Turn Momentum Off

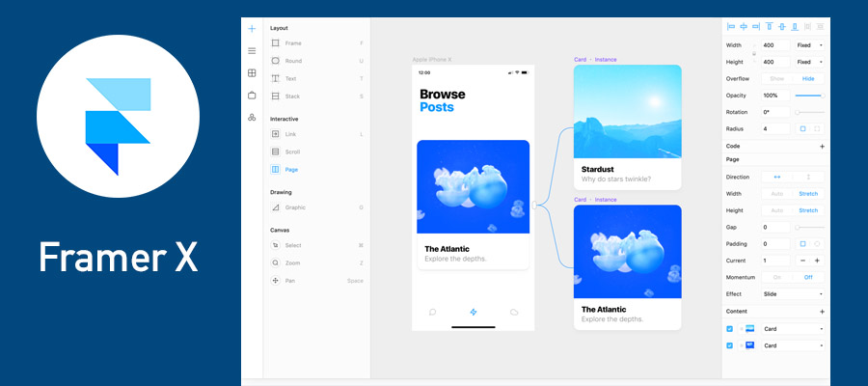click(x=809, y=278)
